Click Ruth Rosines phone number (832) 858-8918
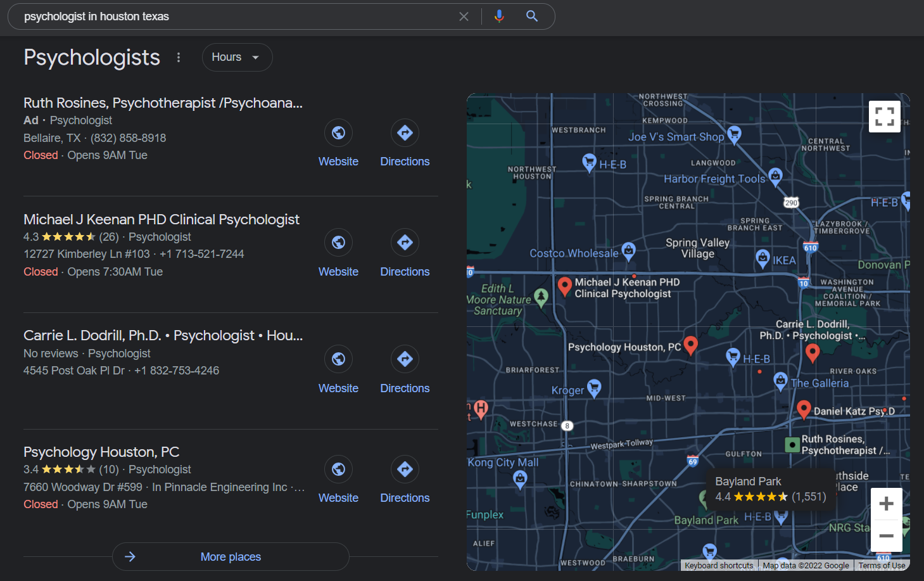The height and width of the screenshot is (581, 924). pos(128,137)
